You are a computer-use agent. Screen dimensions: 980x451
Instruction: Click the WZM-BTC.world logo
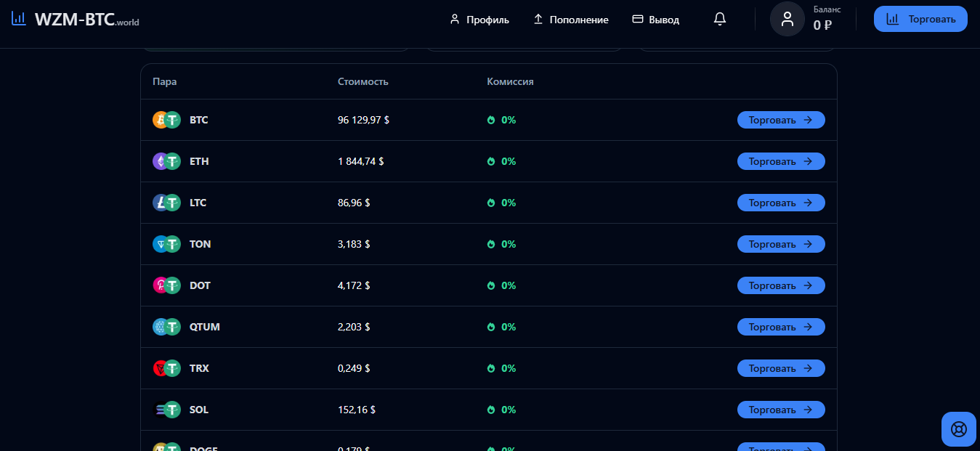pos(76,20)
